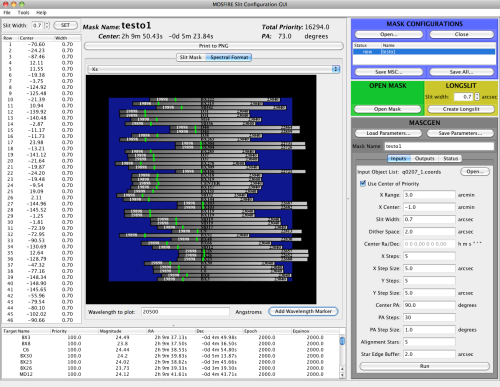Click the Longslit slit width stepper
500x387 pixels.
tap(477, 97)
